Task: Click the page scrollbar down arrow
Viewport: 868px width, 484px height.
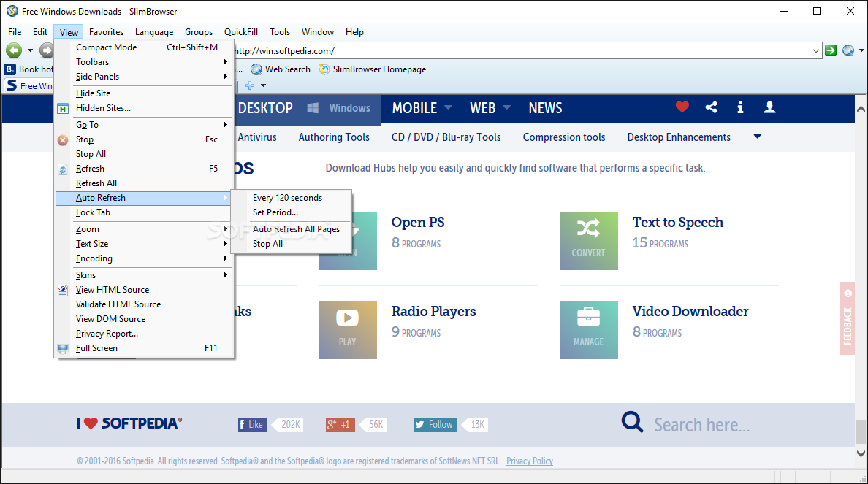Action: pos(861,453)
